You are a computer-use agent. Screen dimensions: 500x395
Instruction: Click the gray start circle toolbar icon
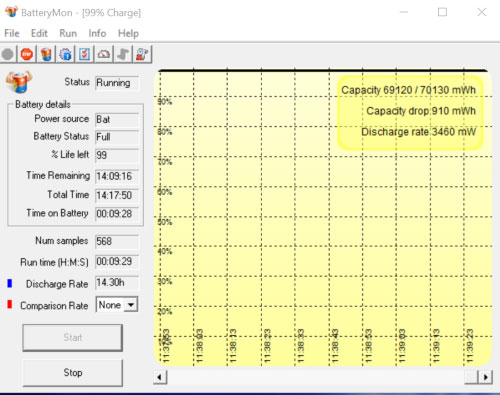pyautogui.click(x=8, y=54)
